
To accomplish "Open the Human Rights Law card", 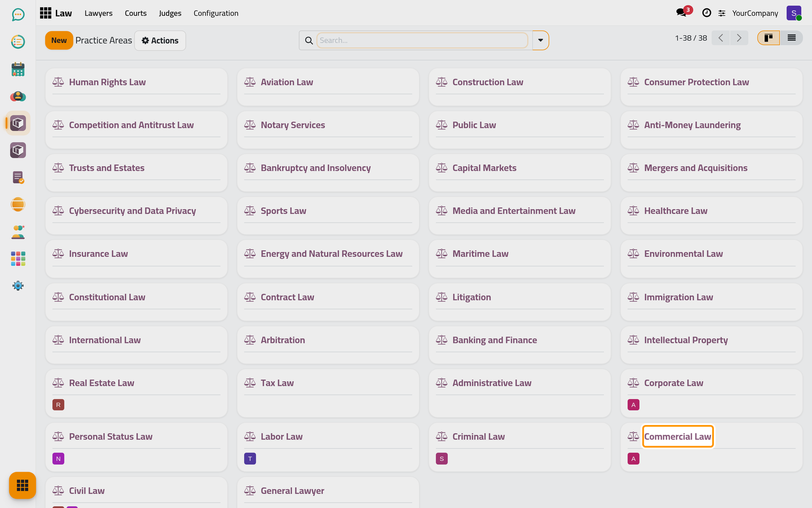I will click(x=136, y=87).
